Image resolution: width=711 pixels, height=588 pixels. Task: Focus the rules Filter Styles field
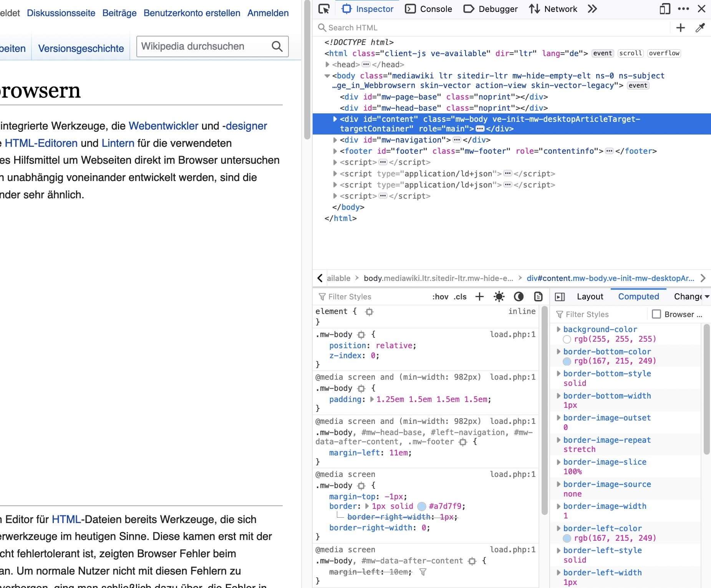click(x=371, y=297)
